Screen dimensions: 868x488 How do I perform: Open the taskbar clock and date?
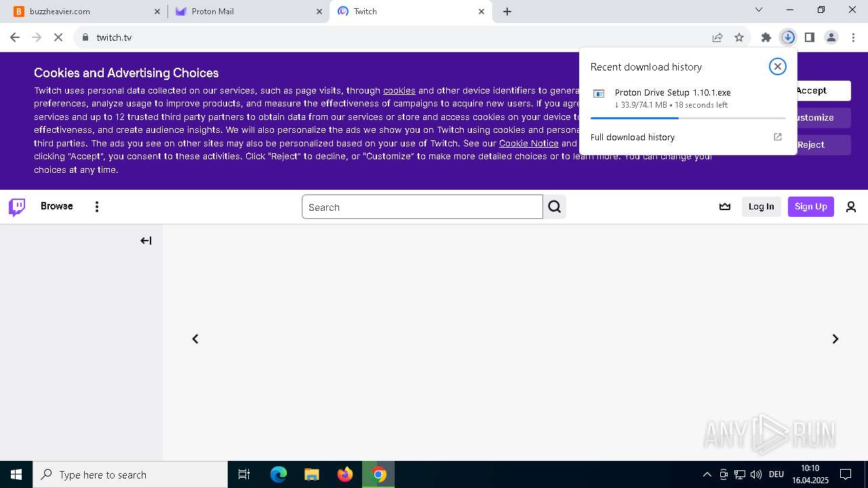coord(810,474)
